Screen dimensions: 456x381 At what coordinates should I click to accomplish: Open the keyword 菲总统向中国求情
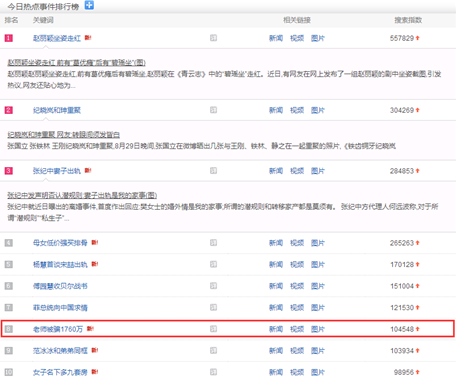[x=60, y=308]
